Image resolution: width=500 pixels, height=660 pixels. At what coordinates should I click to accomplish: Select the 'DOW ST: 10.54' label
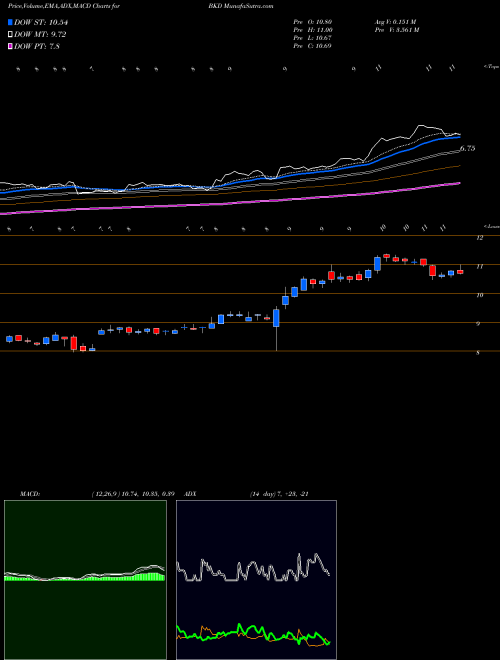[41, 22]
